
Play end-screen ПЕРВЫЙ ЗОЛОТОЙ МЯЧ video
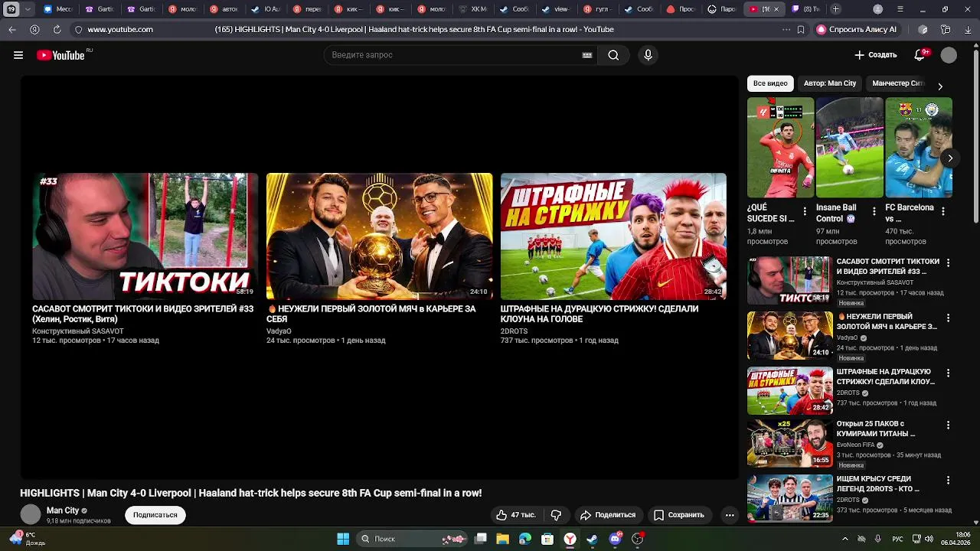[x=379, y=236]
